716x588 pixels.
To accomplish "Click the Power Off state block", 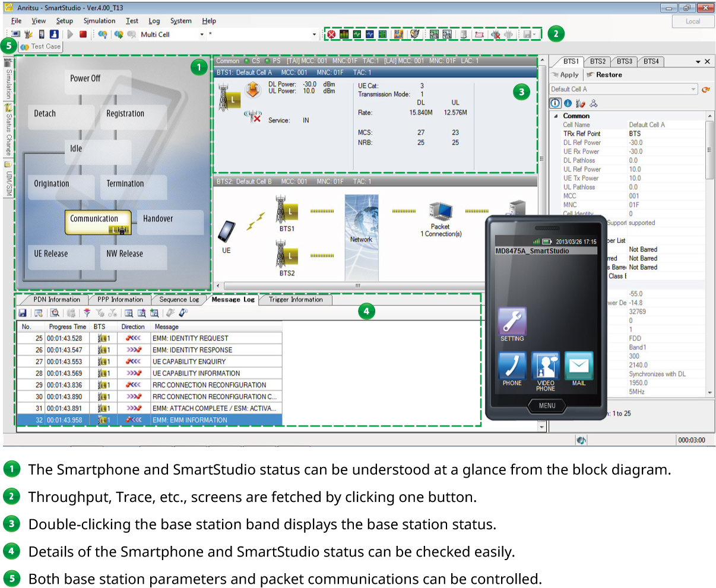I will pyautogui.click(x=98, y=82).
